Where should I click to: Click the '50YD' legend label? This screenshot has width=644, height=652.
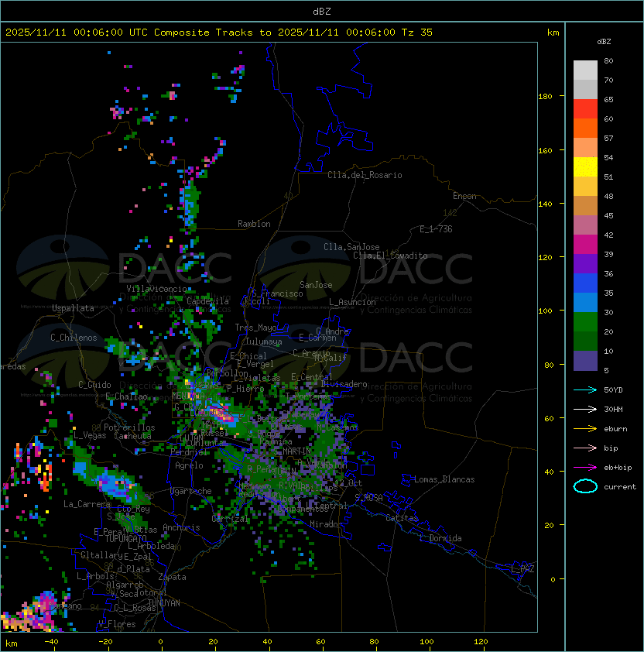pyautogui.click(x=613, y=390)
